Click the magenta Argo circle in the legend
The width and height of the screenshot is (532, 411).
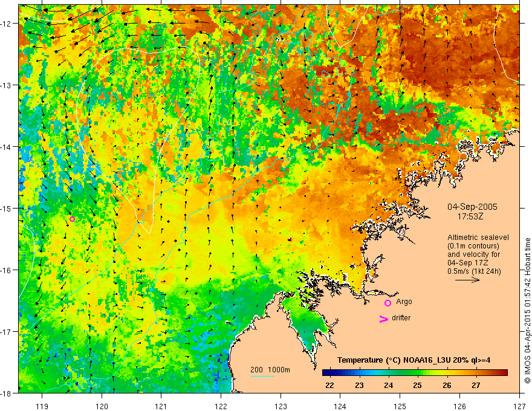[388, 303]
